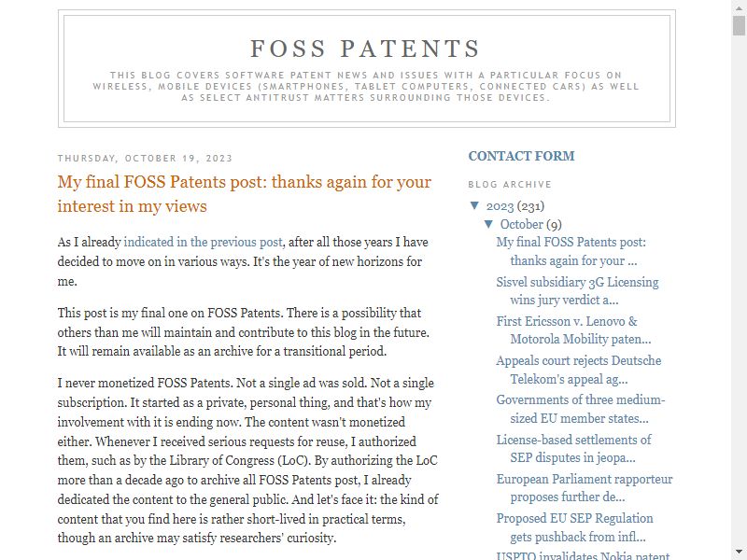The height and width of the screenshot is (560, 747).
Task: Open "License-based settlements of SEP disputes" post
Action: [573, 449]
